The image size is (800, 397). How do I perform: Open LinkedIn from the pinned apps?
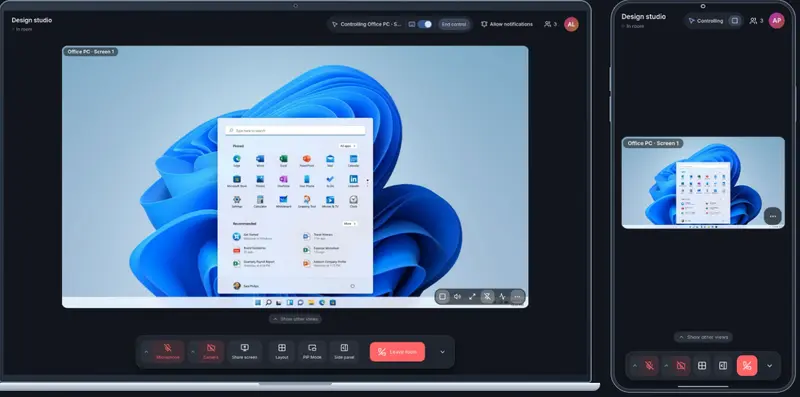pyautogui.click(x=354, y=181)
